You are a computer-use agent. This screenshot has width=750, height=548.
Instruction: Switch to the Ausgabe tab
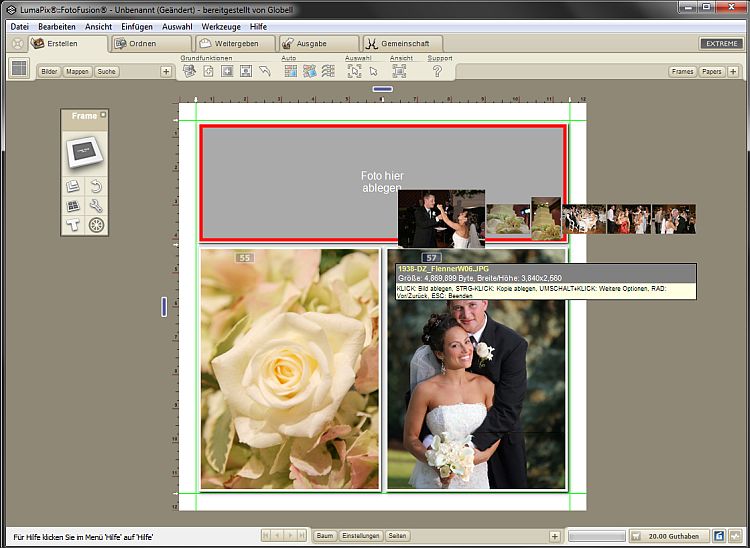pos(318,44)
